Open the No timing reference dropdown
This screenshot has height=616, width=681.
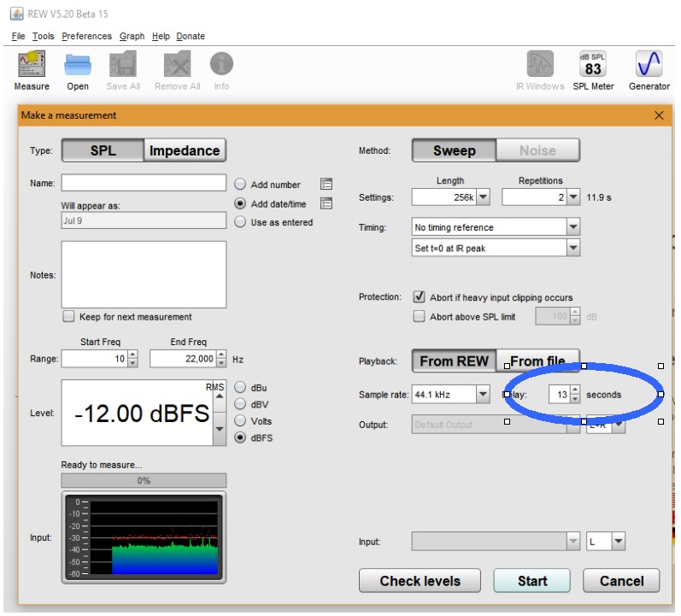tap(572, 227)
